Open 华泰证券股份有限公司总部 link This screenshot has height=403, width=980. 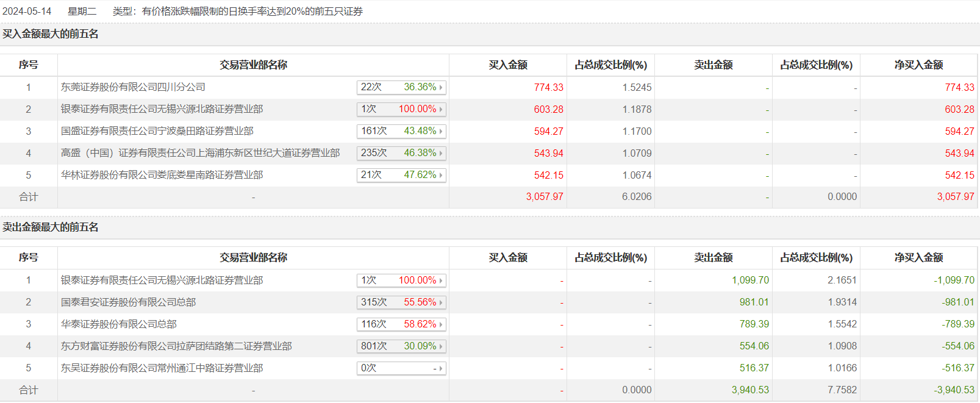pos(118,324)
